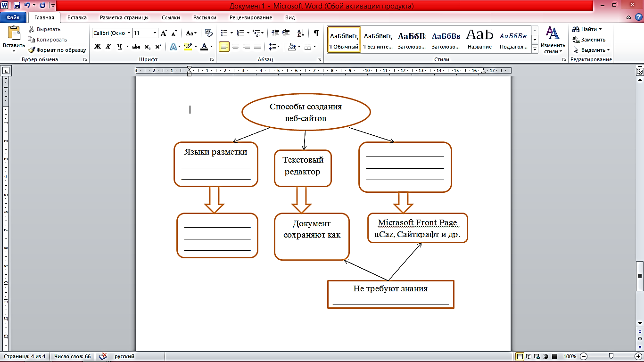Switch to the Вид tab
This screenshot has width=644, height=362.
(x=290, y=17)
